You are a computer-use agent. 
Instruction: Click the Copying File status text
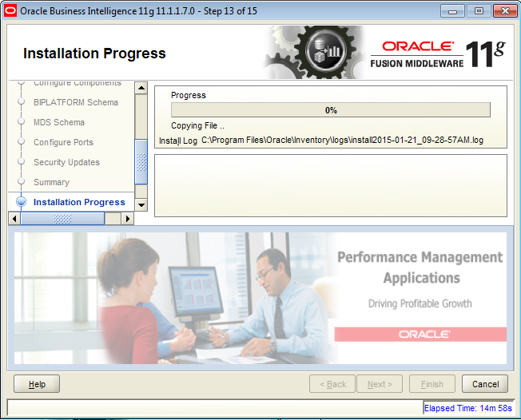tap(197, 126)
